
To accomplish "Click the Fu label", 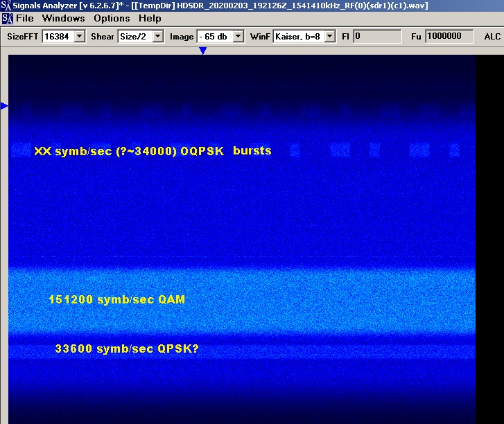I will (416, 37).
